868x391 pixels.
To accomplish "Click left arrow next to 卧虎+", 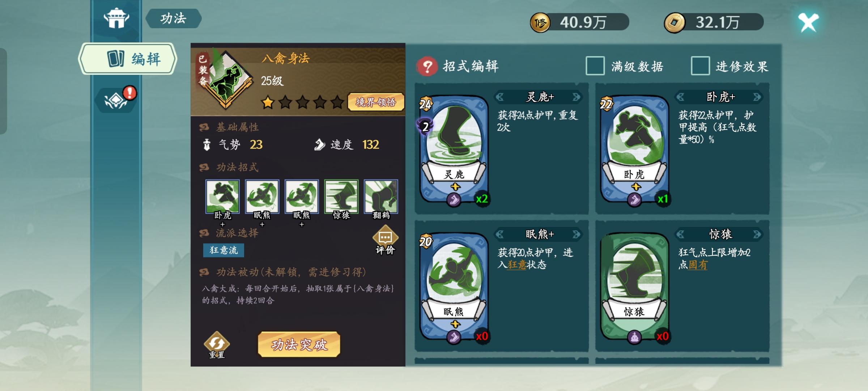I will point(680,97).
